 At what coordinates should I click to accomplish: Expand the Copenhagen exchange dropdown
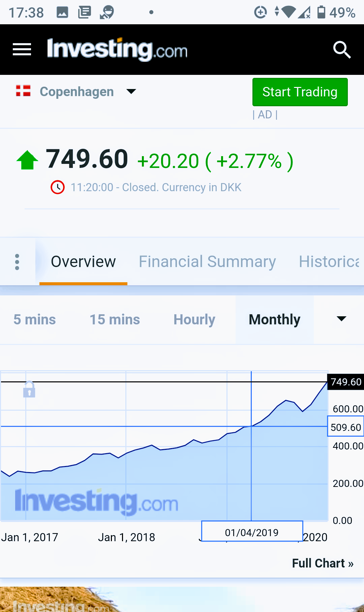click(x=131, y=91)
